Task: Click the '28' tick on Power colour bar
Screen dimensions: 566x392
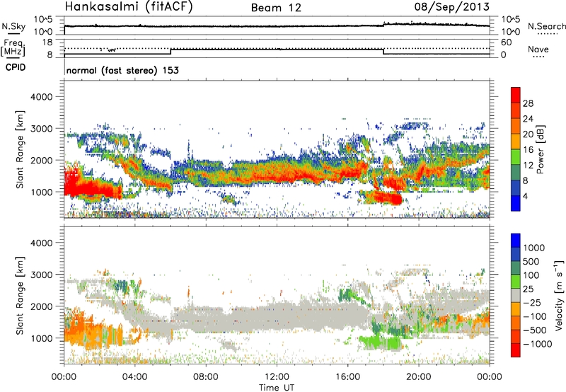Action: [x=528, y=103]
